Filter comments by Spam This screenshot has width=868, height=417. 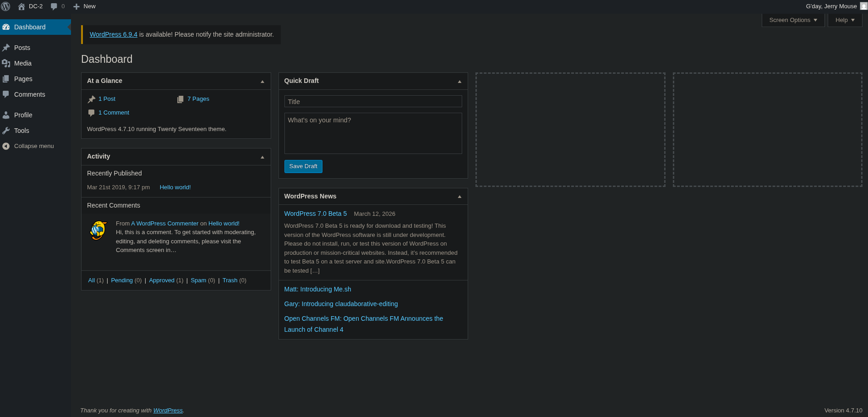pyautogui.click(x=198, y=280)
